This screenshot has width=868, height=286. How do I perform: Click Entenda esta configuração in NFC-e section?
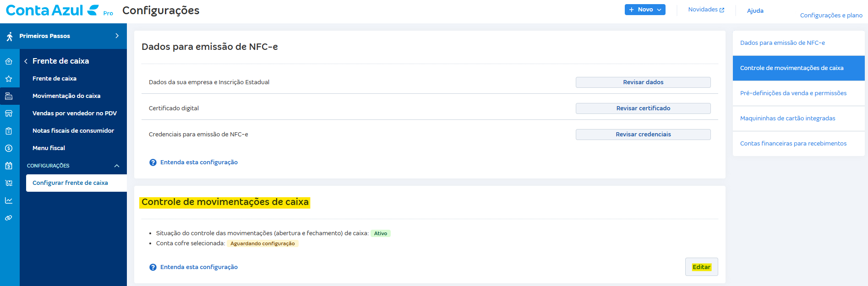[199, 162]
